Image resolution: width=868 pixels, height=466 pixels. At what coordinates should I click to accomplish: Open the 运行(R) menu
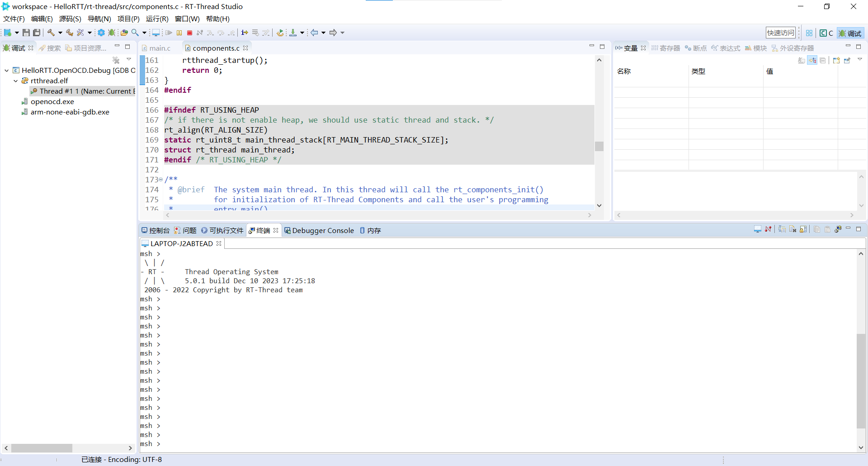click(x=157, y=19)
